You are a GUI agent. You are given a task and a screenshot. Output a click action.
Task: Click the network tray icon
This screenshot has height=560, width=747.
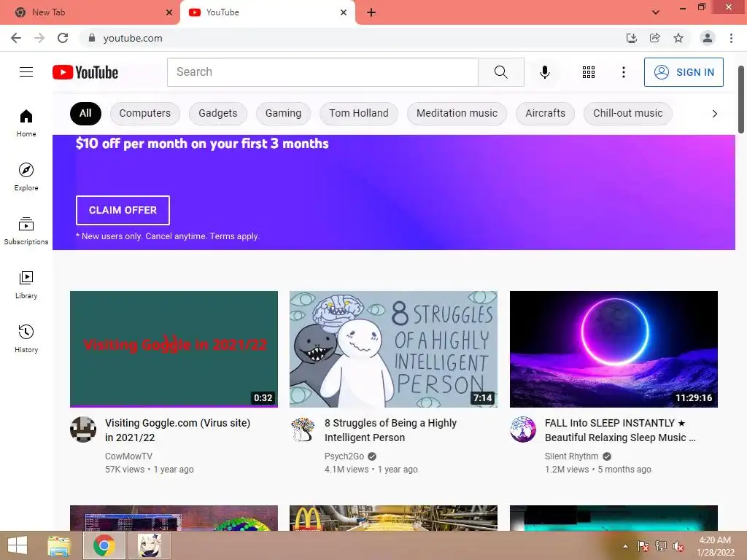[661, 546]
